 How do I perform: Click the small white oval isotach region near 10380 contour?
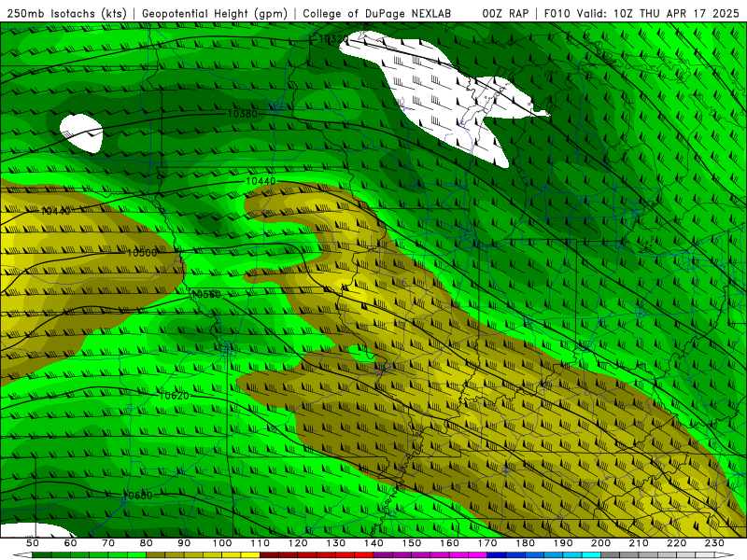(81, 133)
